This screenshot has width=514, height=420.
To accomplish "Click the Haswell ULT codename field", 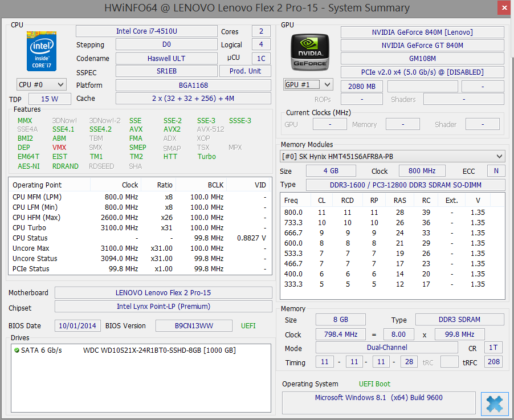I will (166, 58).
